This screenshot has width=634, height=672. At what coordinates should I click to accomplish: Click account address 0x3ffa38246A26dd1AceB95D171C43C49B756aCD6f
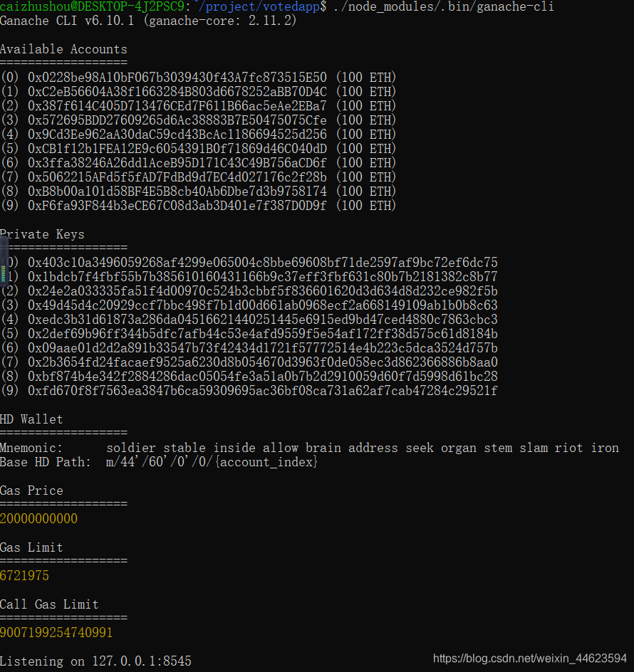177,163
